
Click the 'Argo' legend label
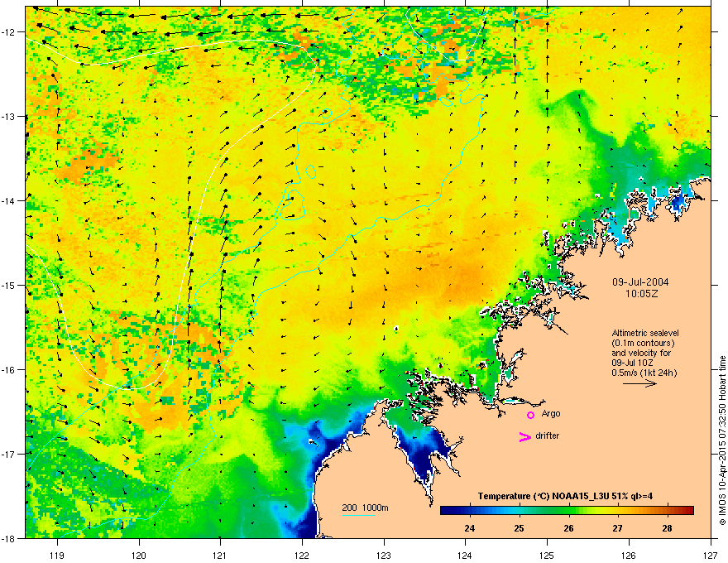(x=551, y=413)
